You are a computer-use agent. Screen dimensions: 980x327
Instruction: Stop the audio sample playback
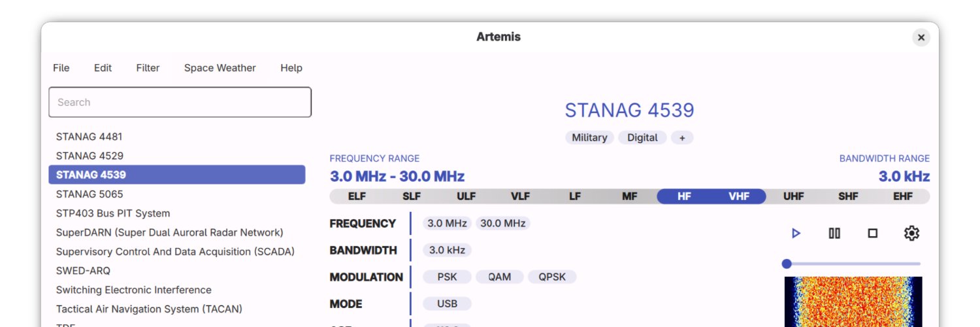click(872, 233)
